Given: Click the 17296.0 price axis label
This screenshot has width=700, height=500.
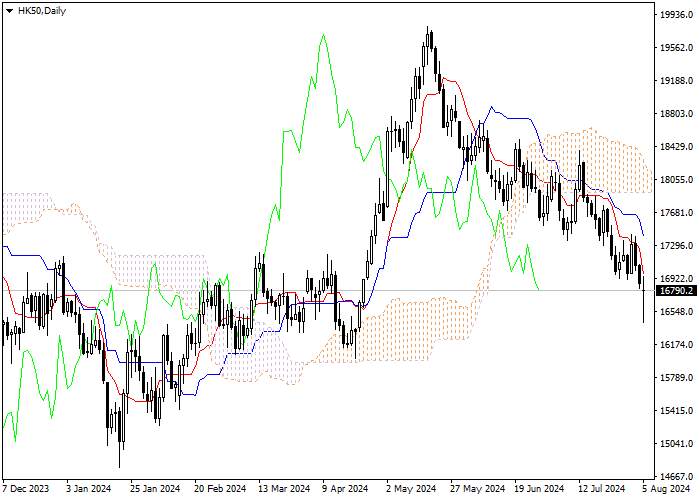Looking at the screenshot, I should [x=676, y=246].
